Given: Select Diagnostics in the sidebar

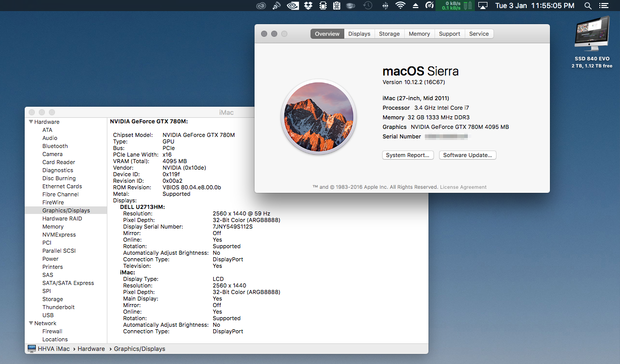Looking at the screenshot, I should [x=58, y=170].
